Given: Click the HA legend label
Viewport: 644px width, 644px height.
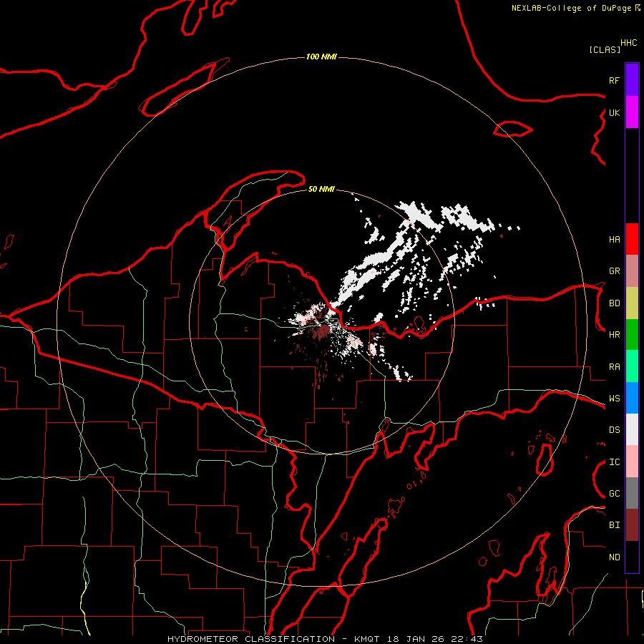Looking at the screenshot, I should coord(614,239).
